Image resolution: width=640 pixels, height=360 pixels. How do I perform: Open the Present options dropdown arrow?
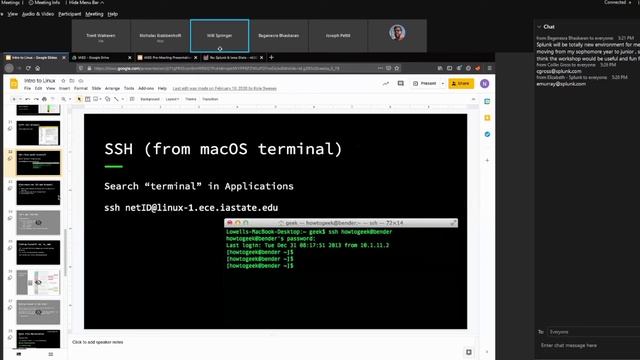442,84
